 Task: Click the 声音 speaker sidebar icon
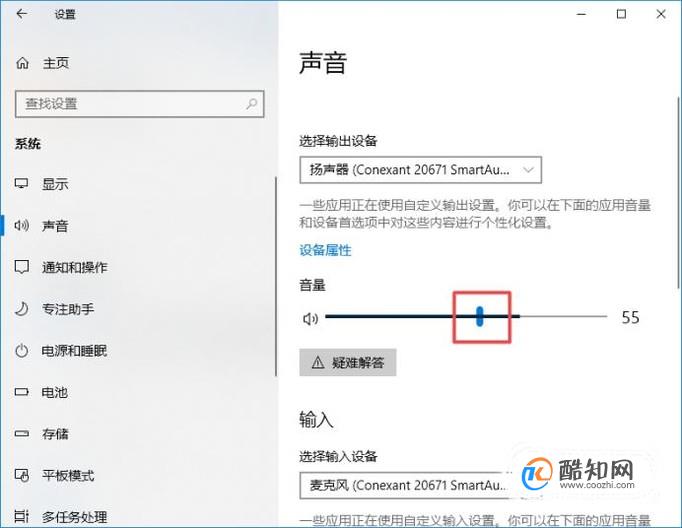[x=21, y=225]
